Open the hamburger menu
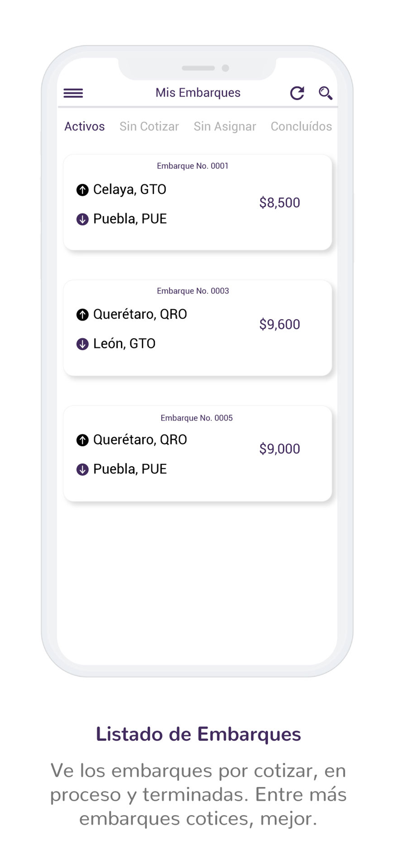The width and height of the screenshot is (401, 868). coord(73,93)
